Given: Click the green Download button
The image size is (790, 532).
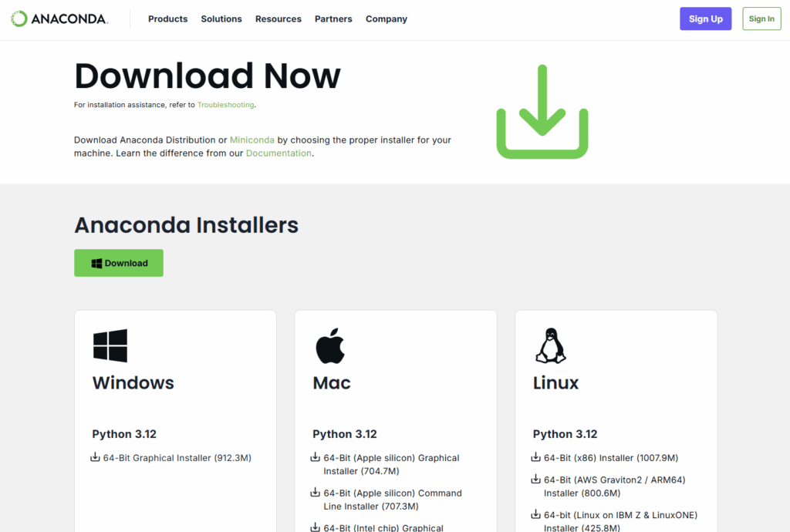Looking at the screenshot, I should tap(119, 263).
